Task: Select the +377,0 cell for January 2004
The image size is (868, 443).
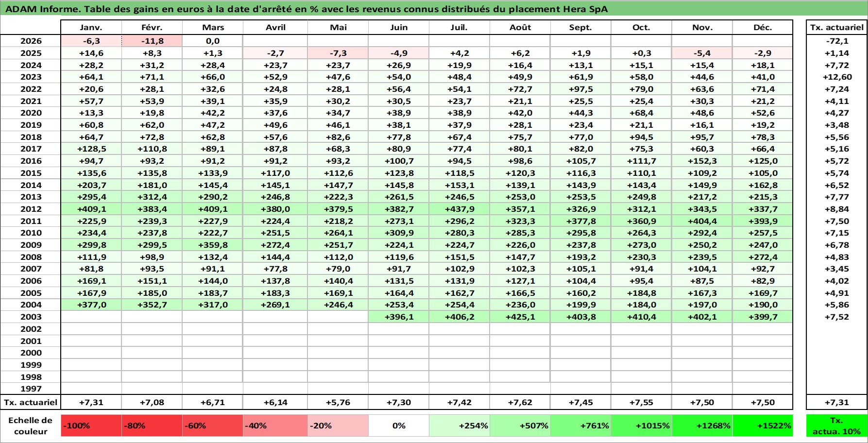Action: pos(91,305)
